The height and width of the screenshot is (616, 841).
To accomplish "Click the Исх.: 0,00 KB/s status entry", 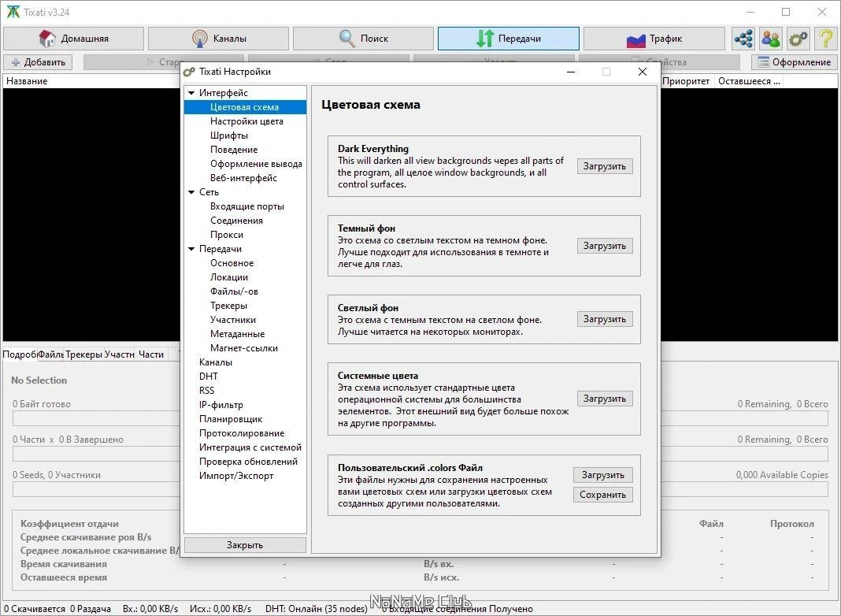I will coord(220,609).
